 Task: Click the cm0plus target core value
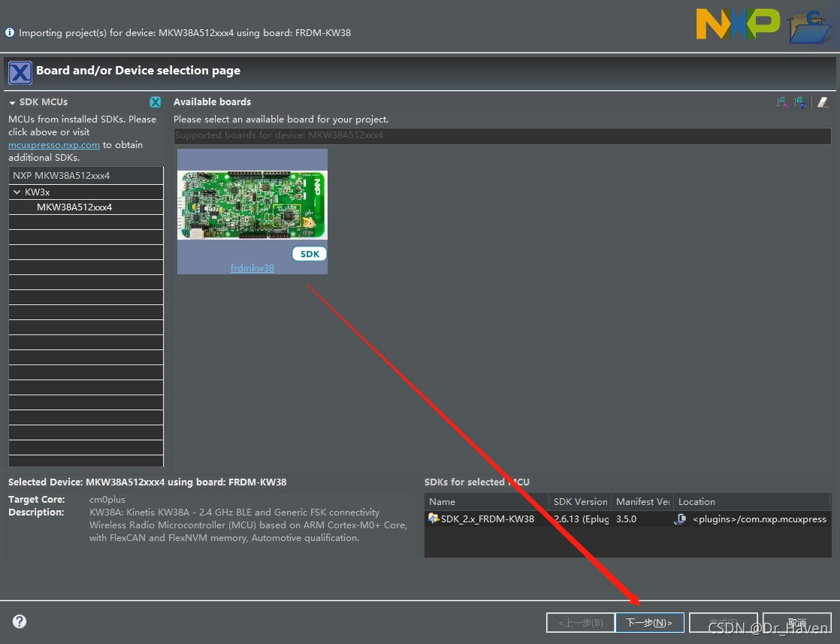tap(107, 499)
